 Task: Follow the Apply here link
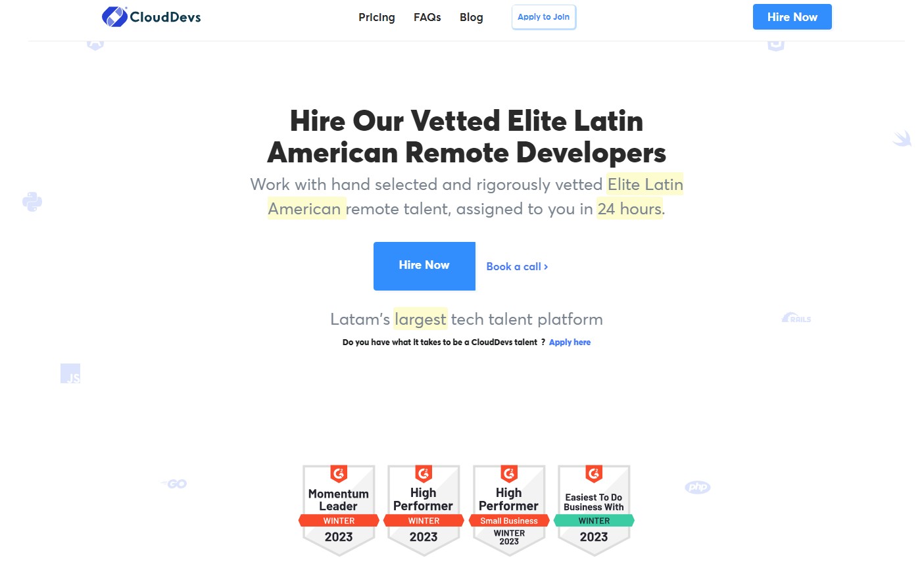point(570,342)
